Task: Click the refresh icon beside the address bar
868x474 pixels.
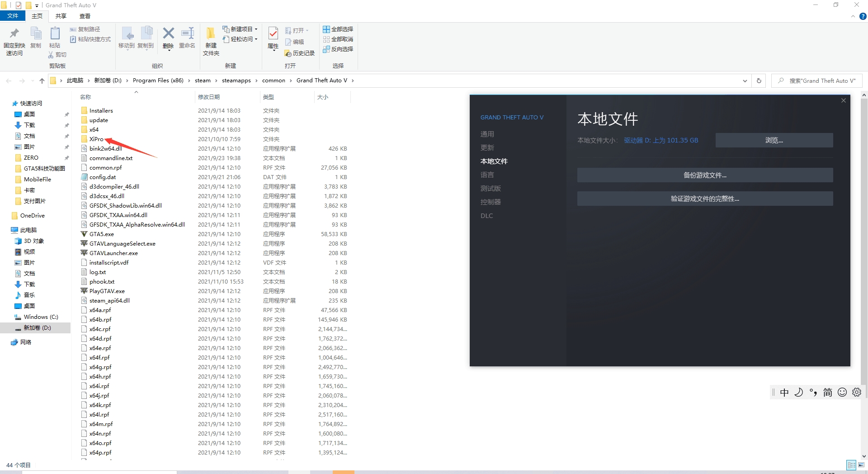Action: tap(759, 81)
